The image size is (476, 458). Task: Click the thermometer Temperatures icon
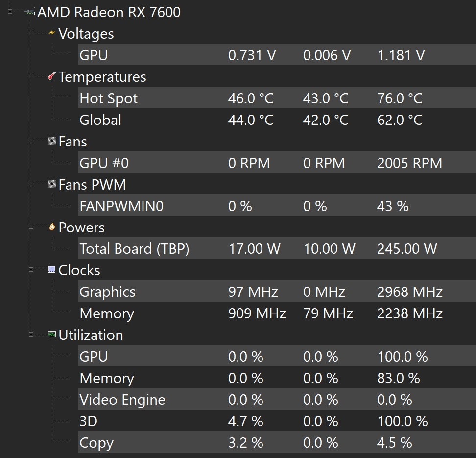pyautogui.click(x=52, y=77)
